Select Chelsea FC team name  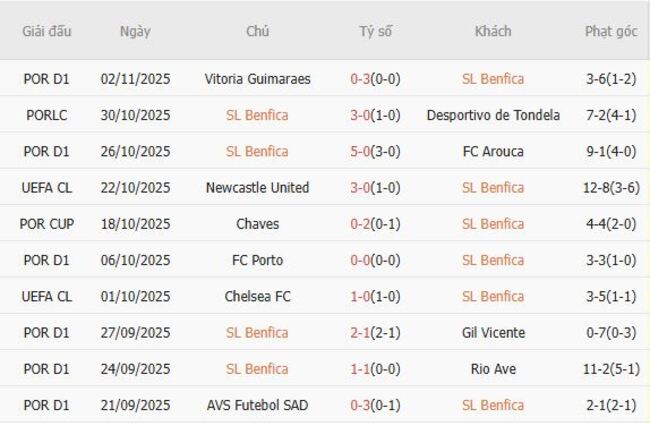[x=257, y=297]
